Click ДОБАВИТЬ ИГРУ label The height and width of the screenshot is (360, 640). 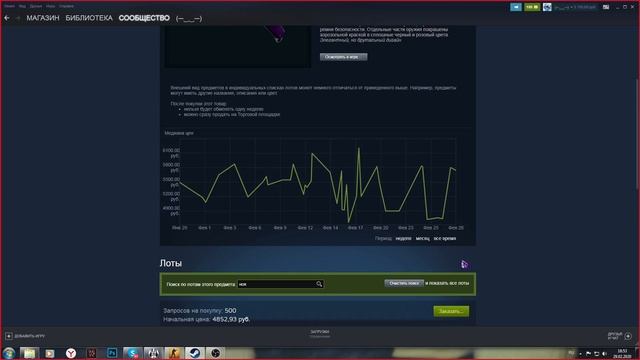(29, 336)
